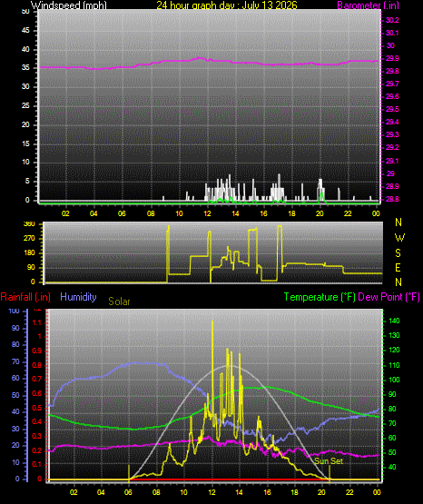Screen dimensions: 423x504
Task: Click the Rainfall (.in) legend label
Action: [25, 297]
